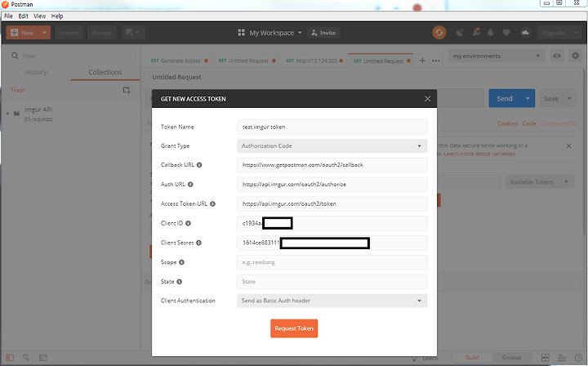This screenshot has width=588, height=366.
Task: Open manage environments gear icon
Action: (575, 56)
